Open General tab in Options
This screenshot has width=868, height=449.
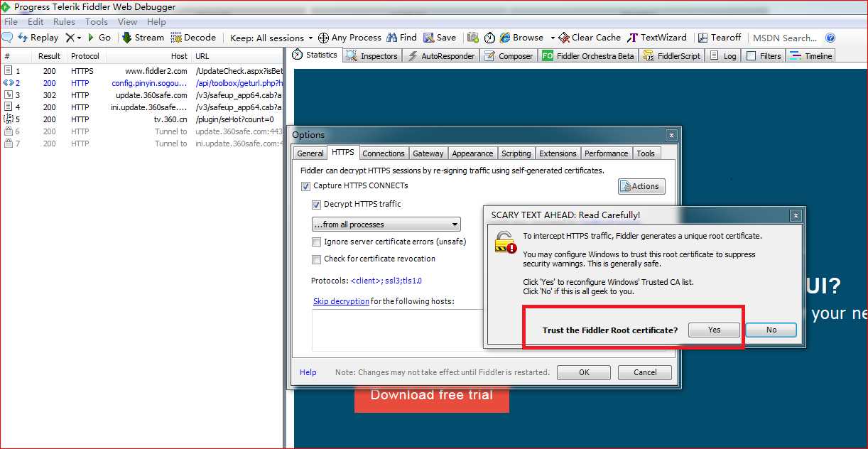pyautogui.click(x=310, y=153)
